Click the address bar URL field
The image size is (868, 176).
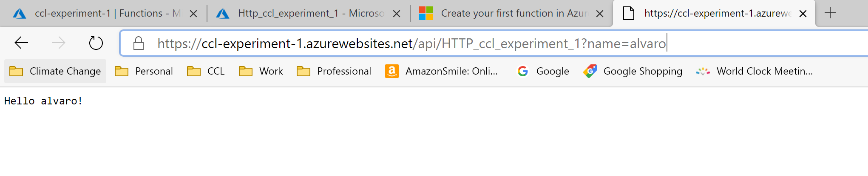pos(468,43)
